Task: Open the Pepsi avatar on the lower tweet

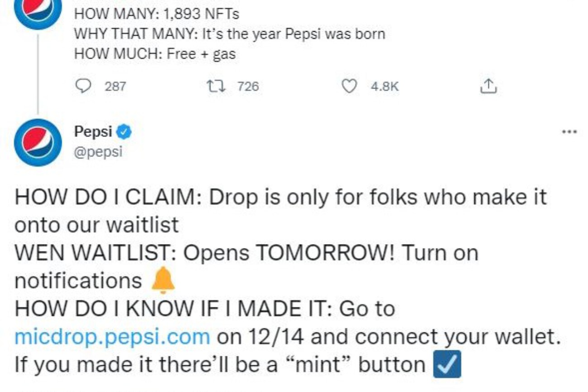Action: click(37, 142)
